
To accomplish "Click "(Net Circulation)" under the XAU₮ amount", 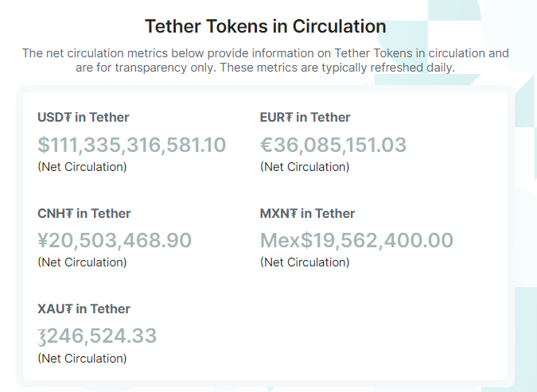I will coord(82,359).
